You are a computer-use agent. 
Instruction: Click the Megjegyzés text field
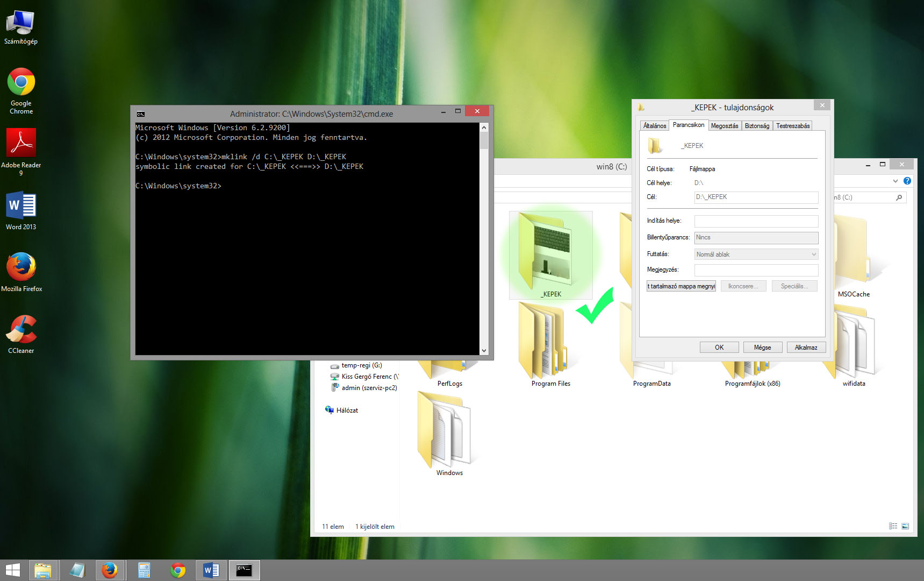coord(756,270)
